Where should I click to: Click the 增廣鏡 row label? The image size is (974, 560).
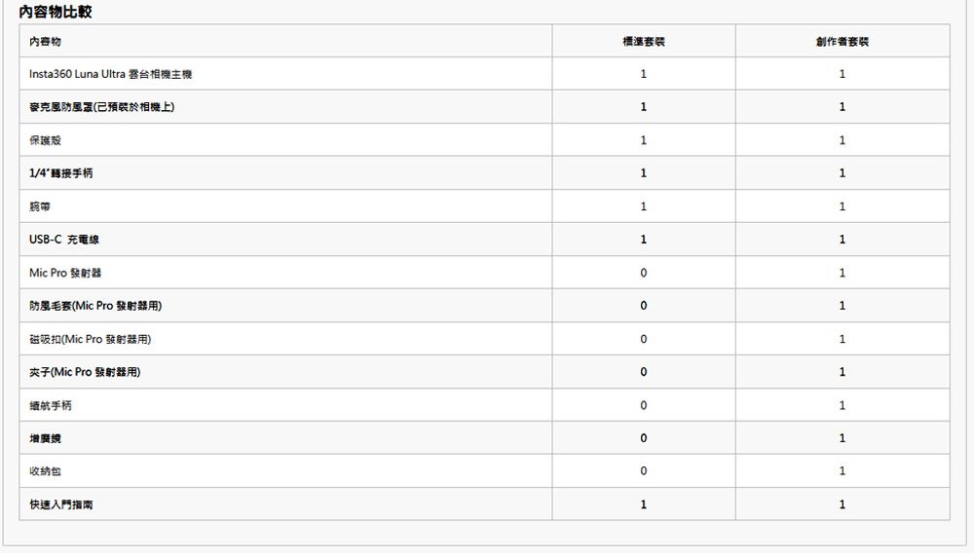45,438
